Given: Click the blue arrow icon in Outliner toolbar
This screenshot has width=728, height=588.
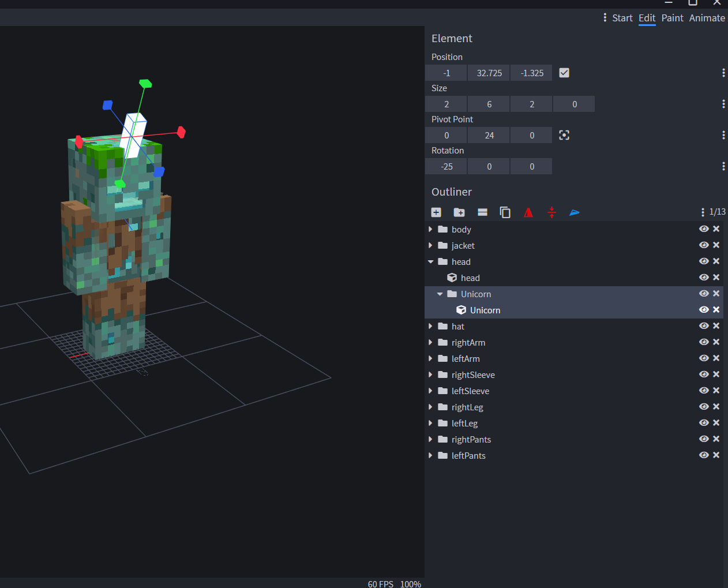Looking at the screenshot, I should click(575, 212).
